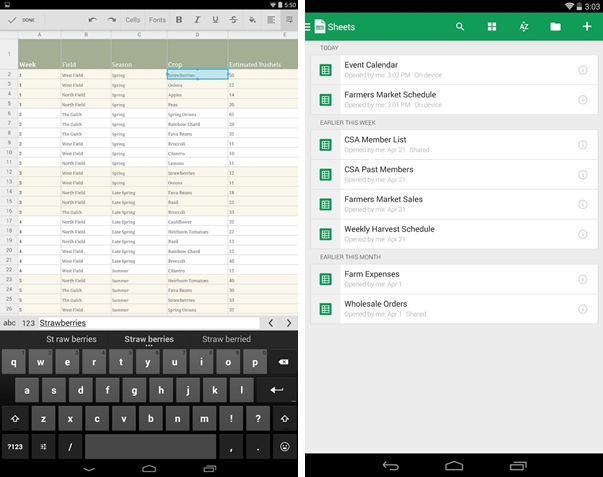This screenshot has height=477, width=603.
Task: Toggle italic formatting
Action: [x=197, y=20]
